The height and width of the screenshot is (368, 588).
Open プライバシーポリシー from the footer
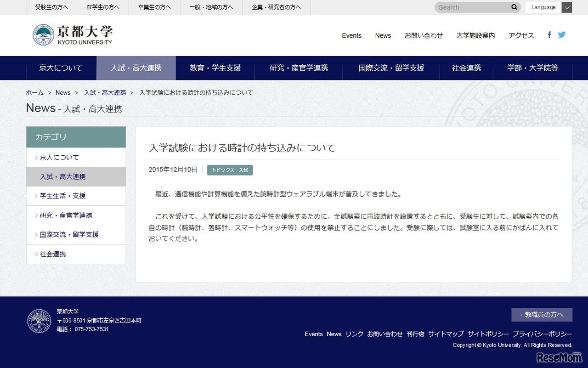pos(542,334)
